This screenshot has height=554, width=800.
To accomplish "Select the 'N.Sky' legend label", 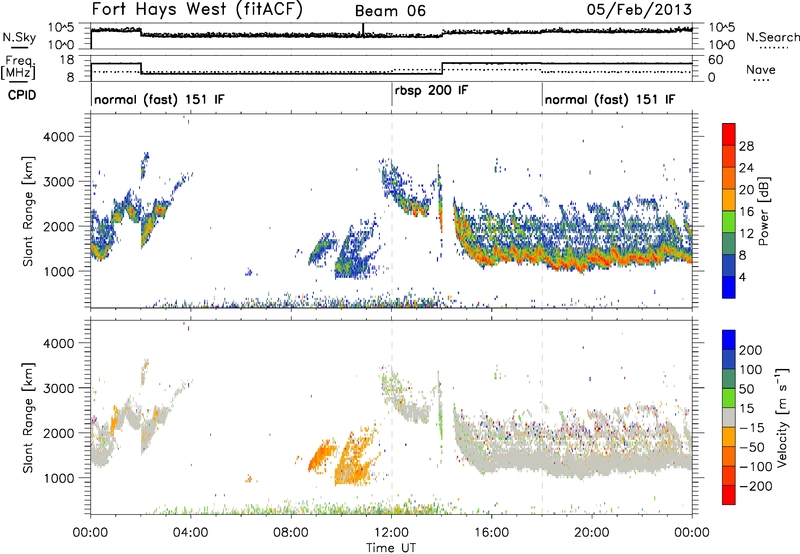I will 19,37.
